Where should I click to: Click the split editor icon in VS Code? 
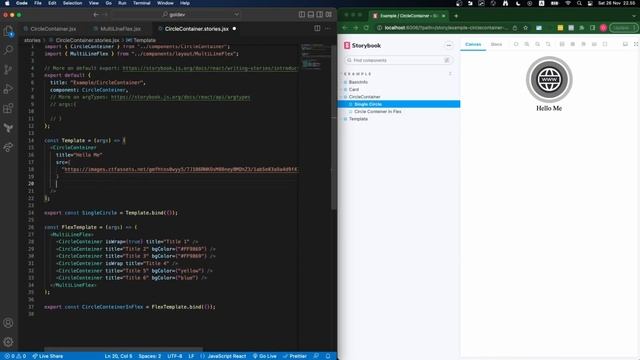tap(317, 29)
